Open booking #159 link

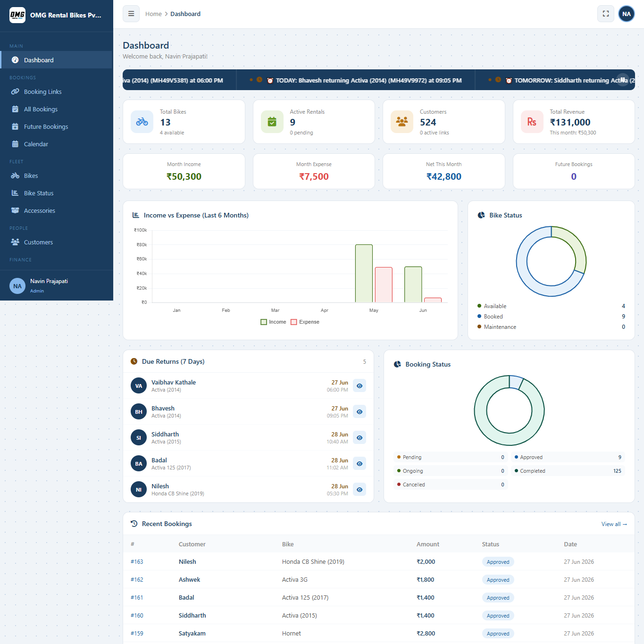tap(137, 633)
